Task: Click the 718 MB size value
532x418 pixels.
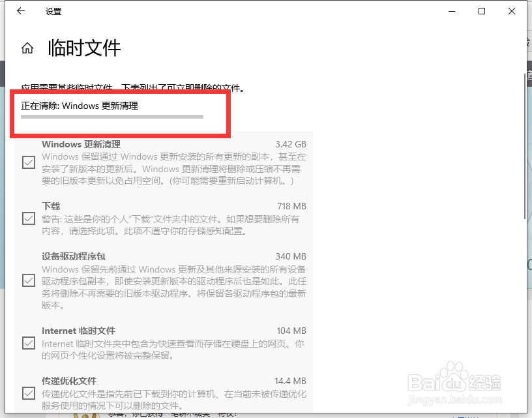Action: [292, 206]
